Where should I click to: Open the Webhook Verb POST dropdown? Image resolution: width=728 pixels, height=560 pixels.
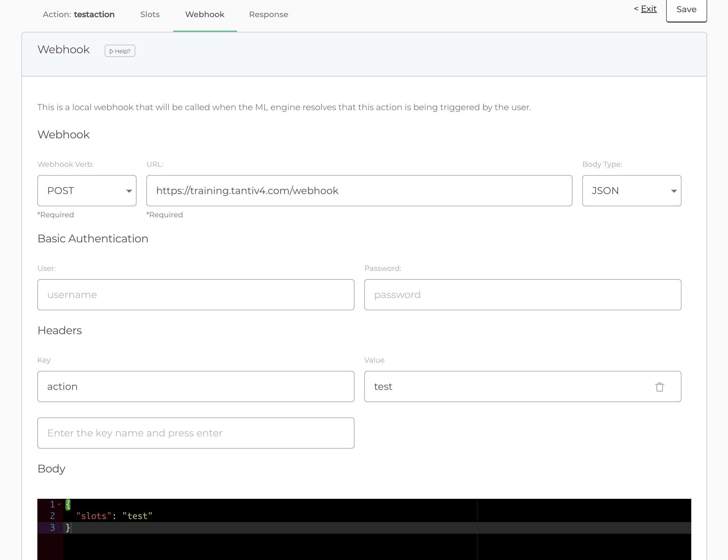tap(87, 191)
